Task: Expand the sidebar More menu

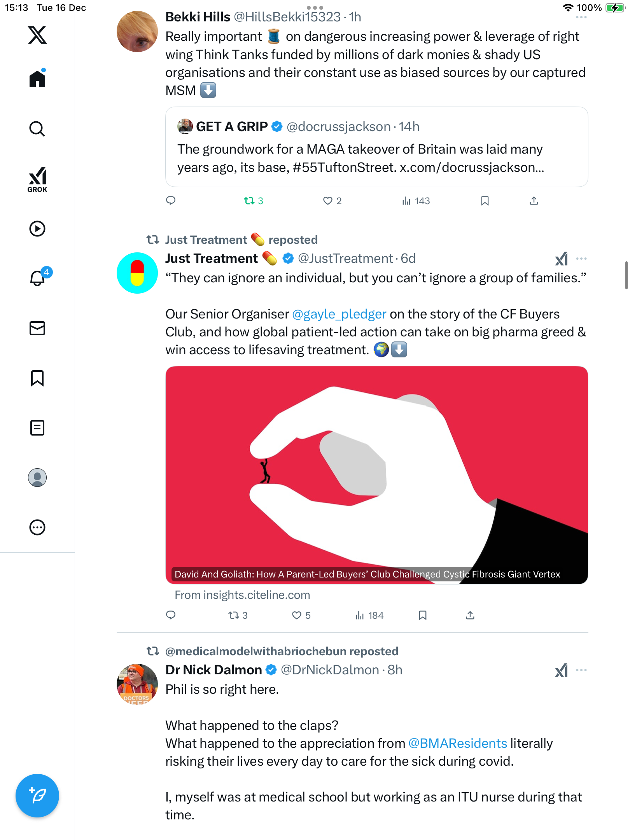Action: click(37, 527)
